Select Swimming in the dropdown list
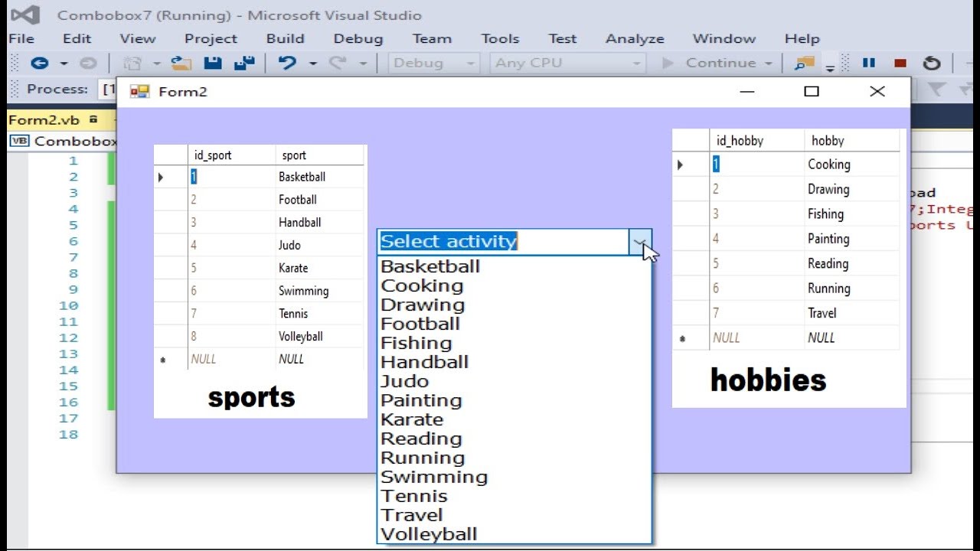 click(x=514, y=477)
